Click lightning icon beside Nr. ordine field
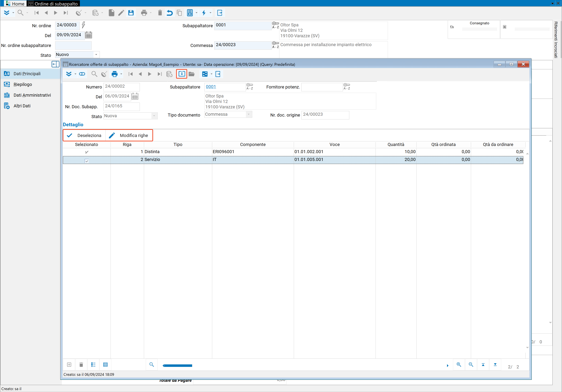Viewport: 562px width, 392px height. pyautogui.click(x=83, y=25)
